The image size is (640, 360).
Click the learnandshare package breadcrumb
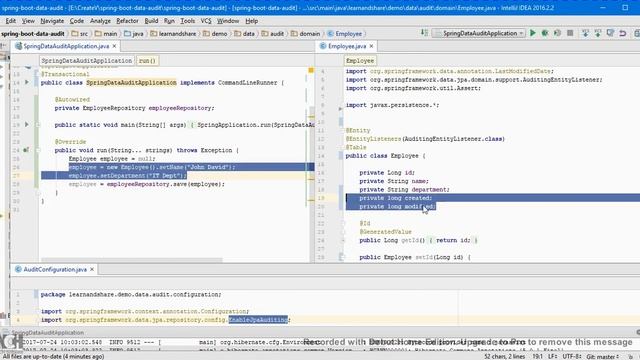[173, 33]
